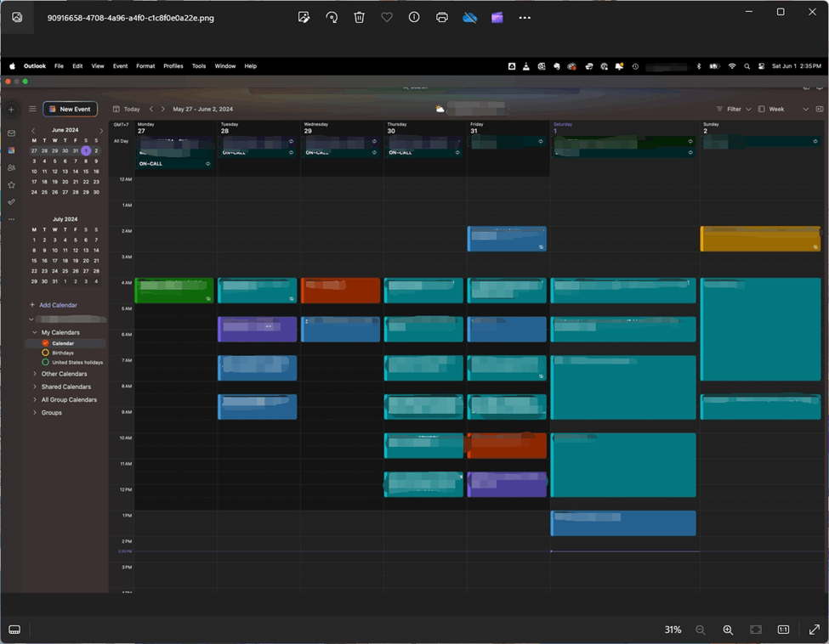
Task: Open the File menu
Action: coord(59,66)
